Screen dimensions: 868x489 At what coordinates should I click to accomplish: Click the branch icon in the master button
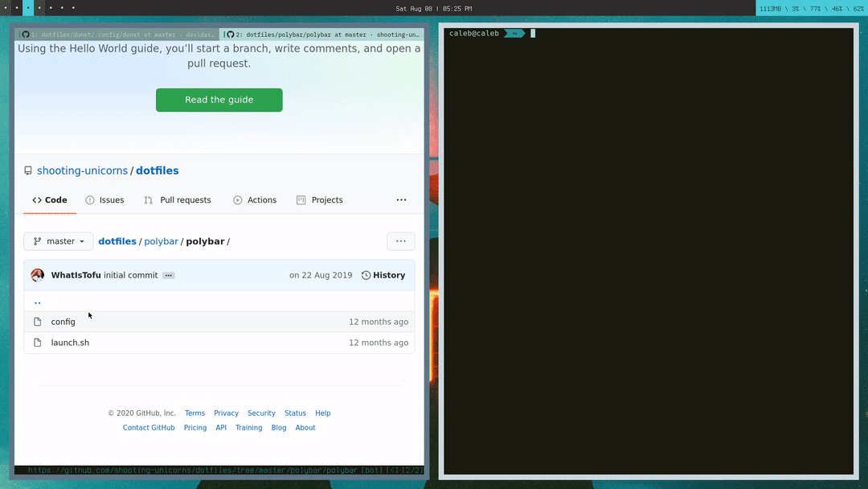[37, 241]
